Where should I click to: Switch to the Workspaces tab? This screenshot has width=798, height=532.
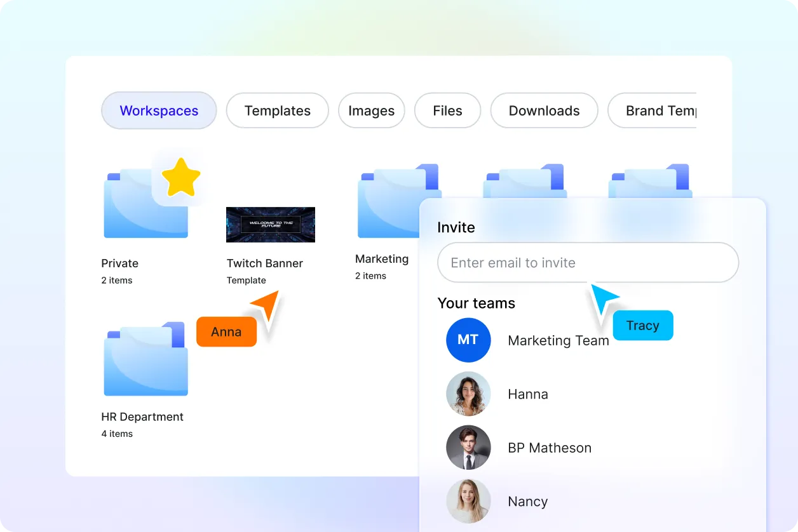[x=159, y=110]
